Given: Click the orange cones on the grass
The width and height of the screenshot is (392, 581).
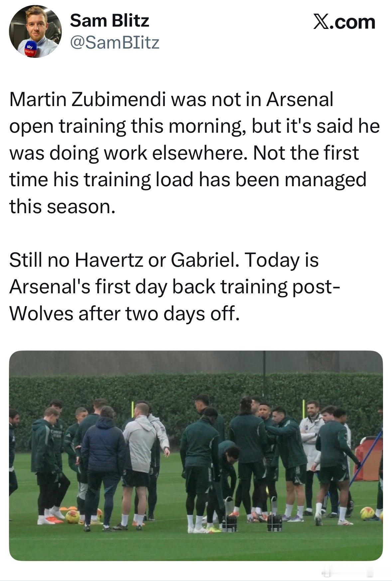Looking at the screenshot, I should [x=67, y=508].
